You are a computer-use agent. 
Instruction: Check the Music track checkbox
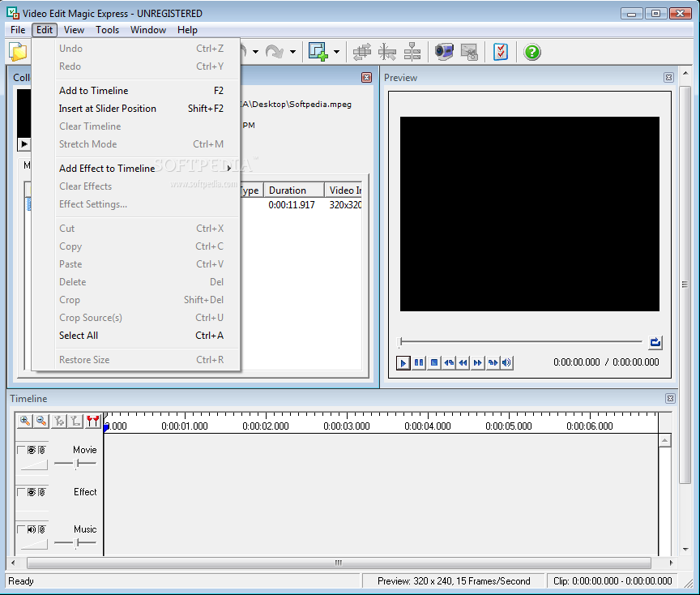[20, 529]
